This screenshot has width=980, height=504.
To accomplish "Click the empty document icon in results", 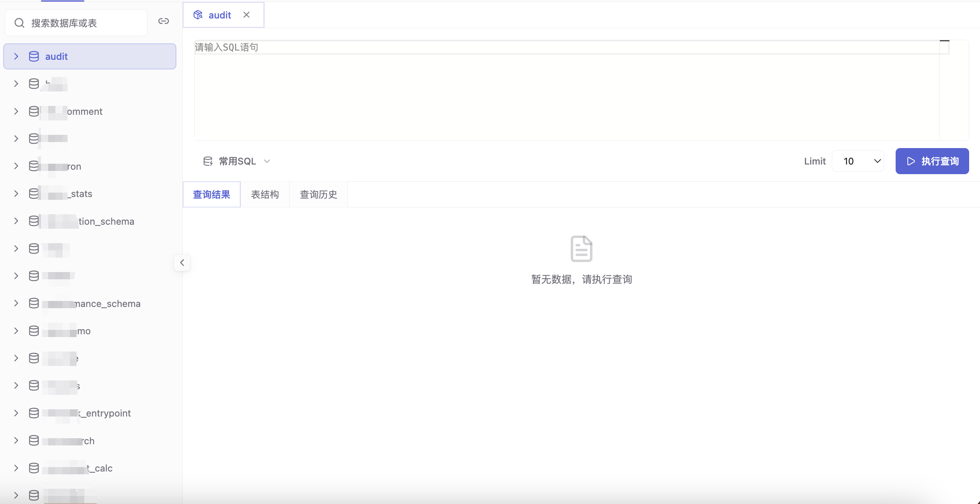I will 582,249.
